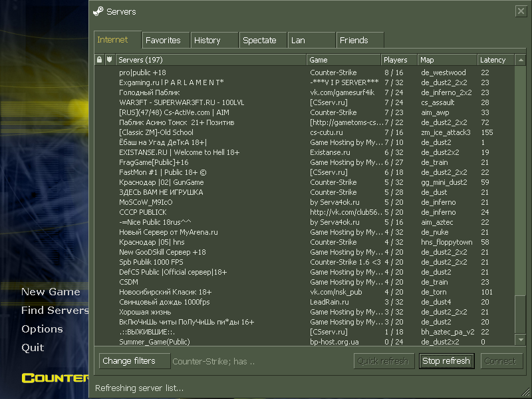Select server 'Новый Сервер от MyArena.ru'
Viewport: 532px width, 399px height.
tap(305, 232)
